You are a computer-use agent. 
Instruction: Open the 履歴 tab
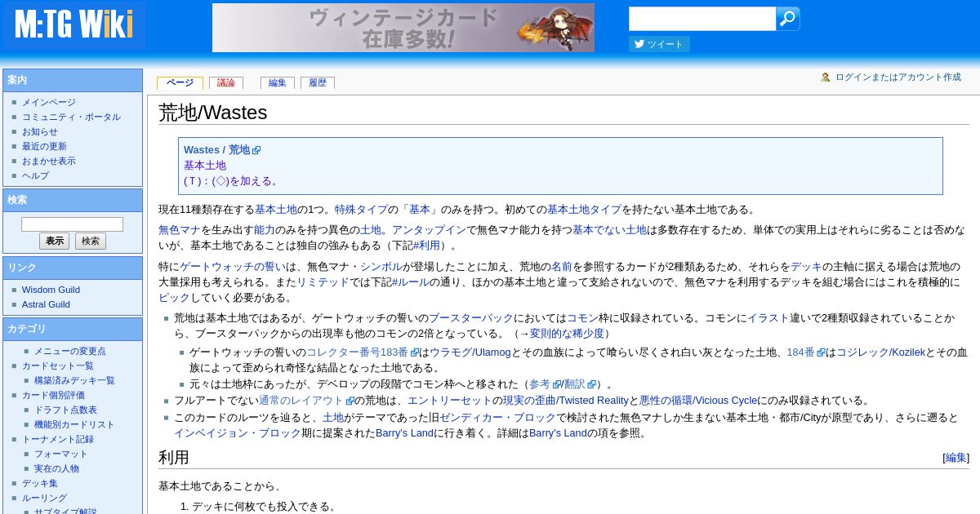point(318,82)
